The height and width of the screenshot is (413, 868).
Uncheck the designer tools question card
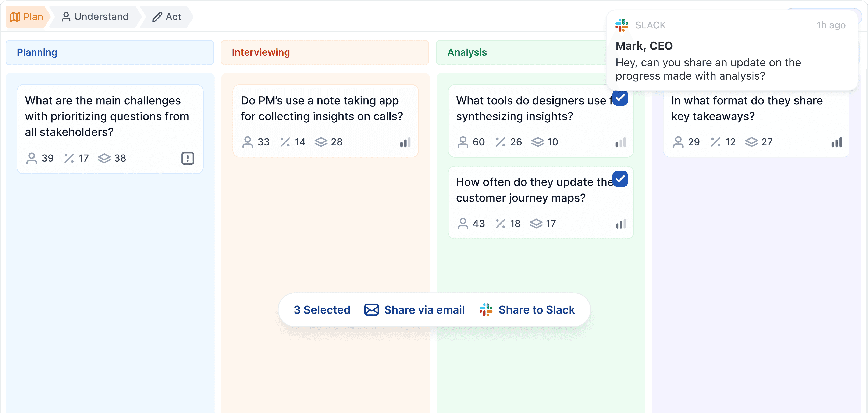pyautogui.click(x=620, y=98)
